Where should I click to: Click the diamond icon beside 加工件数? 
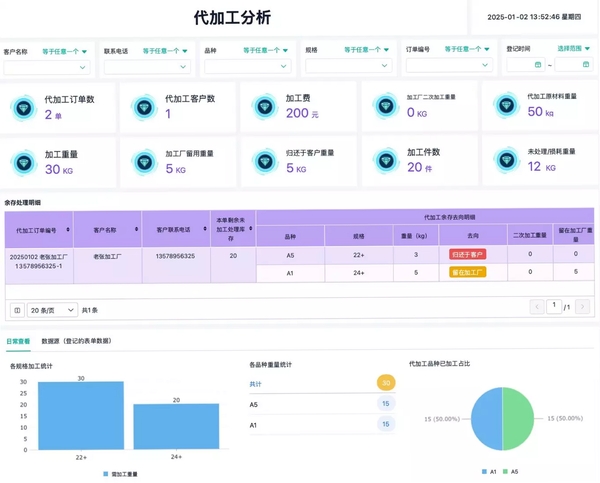coord(386,161)
